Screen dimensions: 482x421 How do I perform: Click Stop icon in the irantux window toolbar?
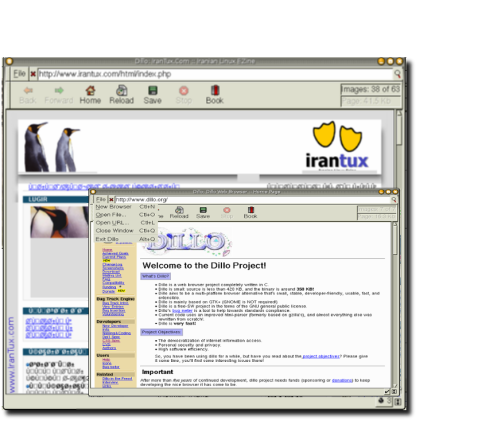[184, 90]
